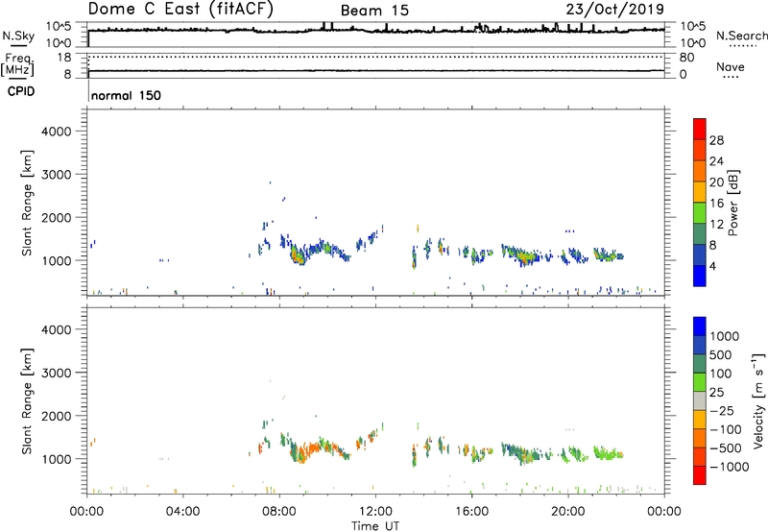Click the "-1000" label on Velocity colorbar
Screen dimensions: 768x532
pyautogui.click(x=730, y=467)
